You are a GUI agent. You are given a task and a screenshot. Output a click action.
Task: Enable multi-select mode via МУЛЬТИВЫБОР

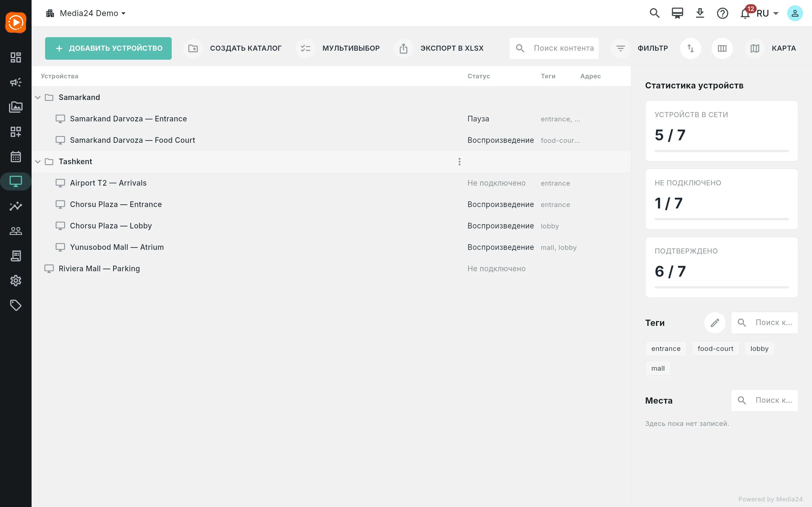[x=339, y=48]
